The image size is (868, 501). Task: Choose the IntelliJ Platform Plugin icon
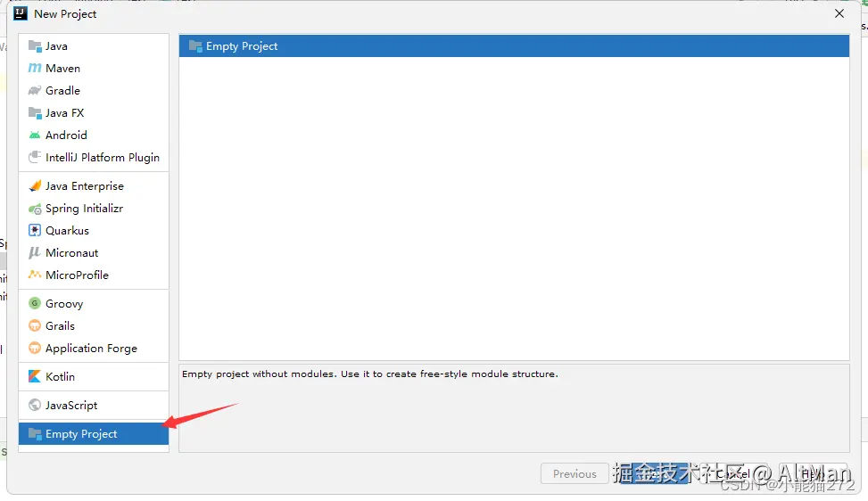(x=35, y=157)
